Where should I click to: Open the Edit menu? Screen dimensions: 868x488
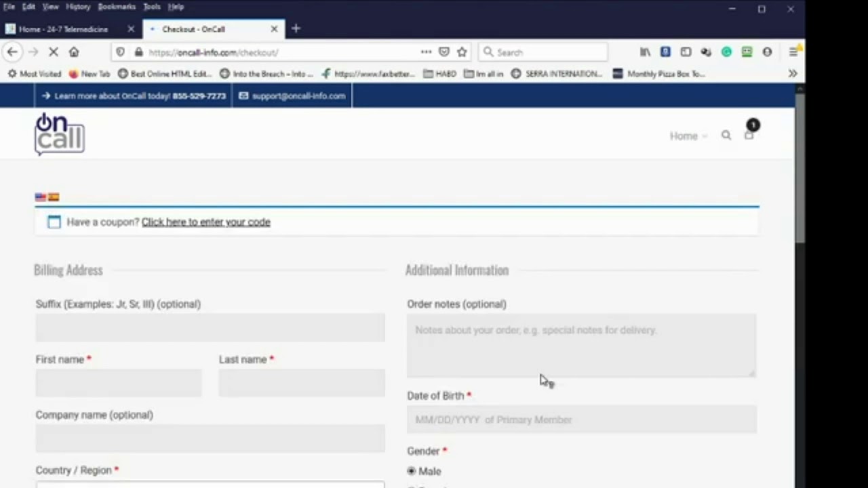click(28, 7)
